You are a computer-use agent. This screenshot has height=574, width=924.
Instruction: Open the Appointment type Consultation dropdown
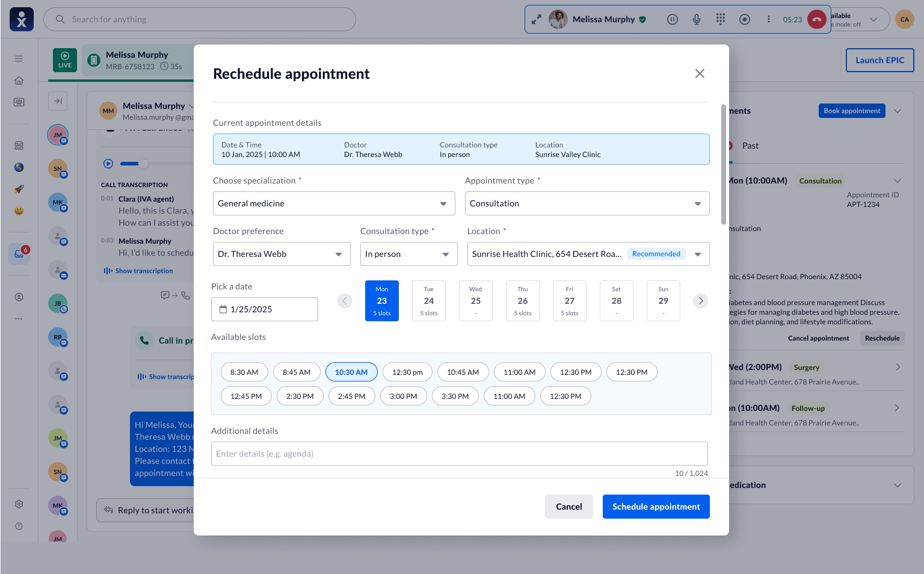click(x=587, y=203)
